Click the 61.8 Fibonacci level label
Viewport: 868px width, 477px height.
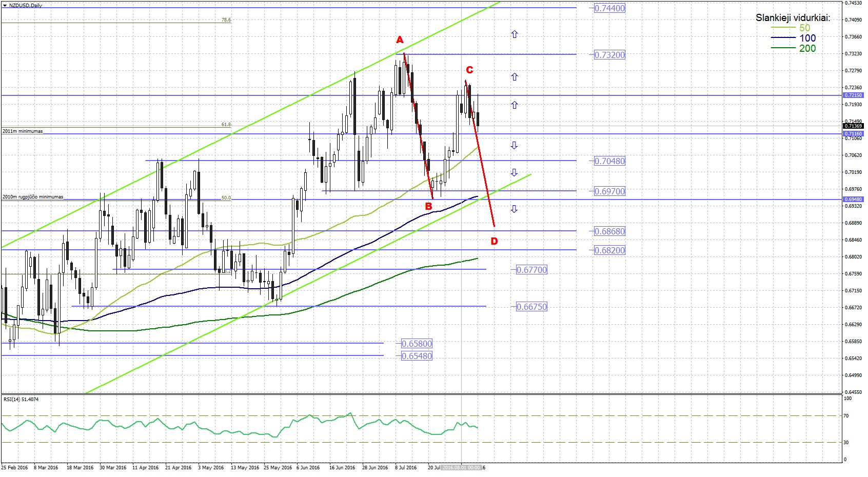tap(226, 125)
